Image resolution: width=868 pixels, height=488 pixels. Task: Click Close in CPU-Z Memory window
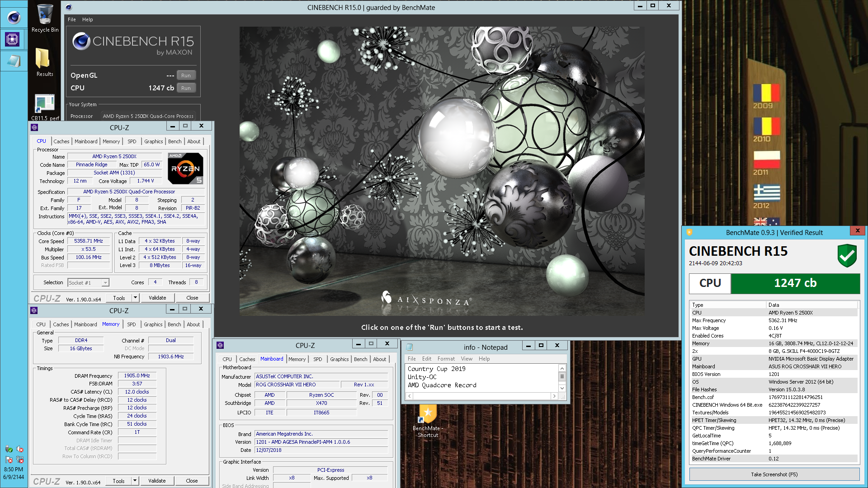coord(192,481)
